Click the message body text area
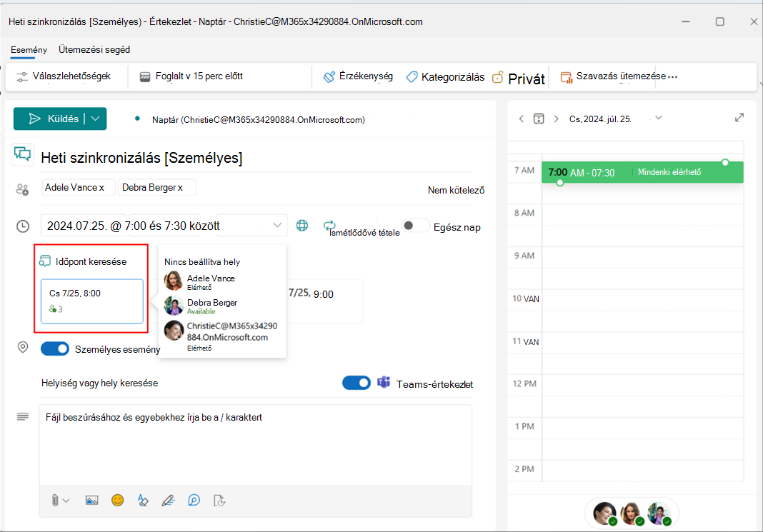 click(256, 444)
